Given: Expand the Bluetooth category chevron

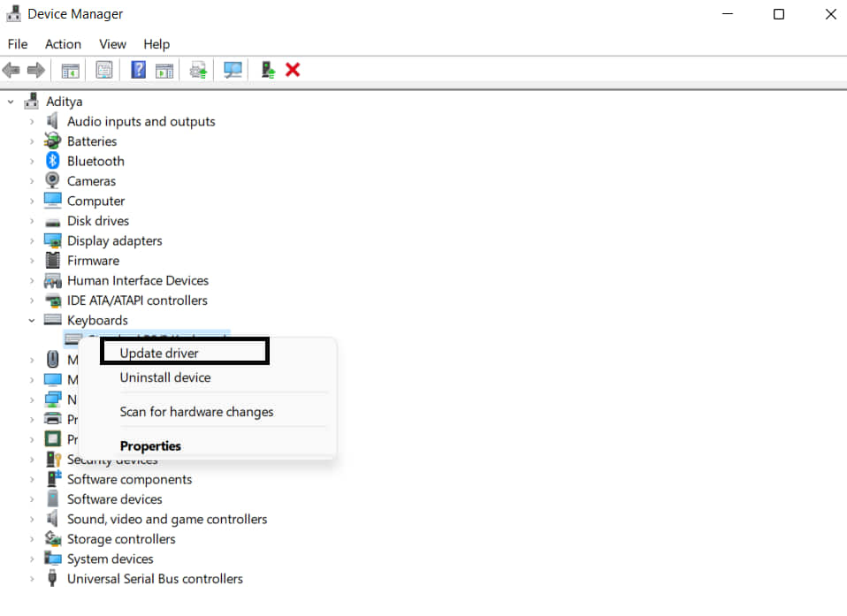Looking at the screenshot, I should click(32, 162).
